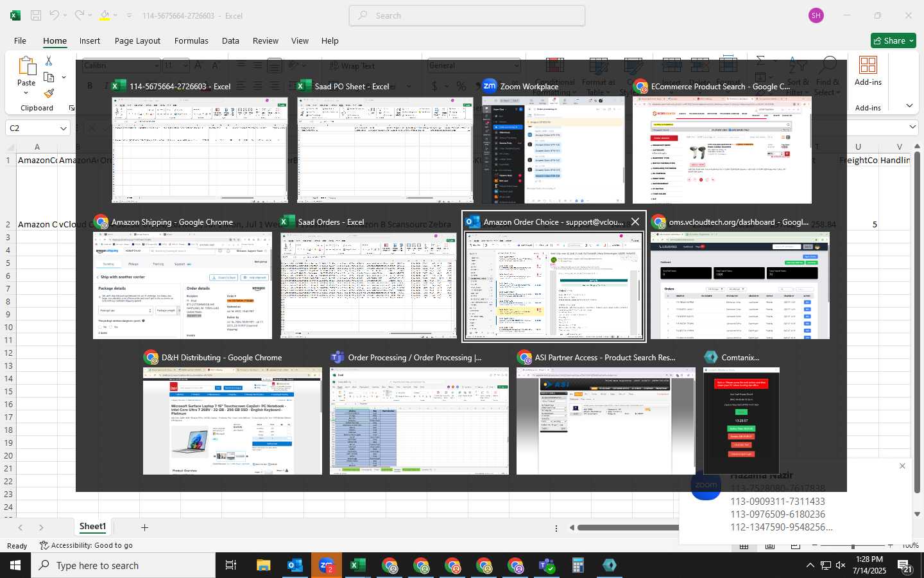Open the Add-ins icon on ribbon
The height and width of the screenshot is (578, 924).
tap(868, 66)
